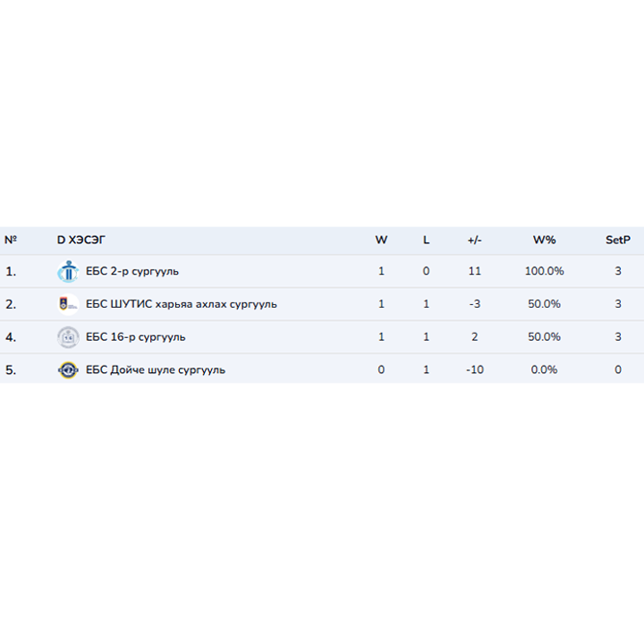Click the ЕБС 2-р сургууль team logo
Screen dimensions: 644x644
68,271
